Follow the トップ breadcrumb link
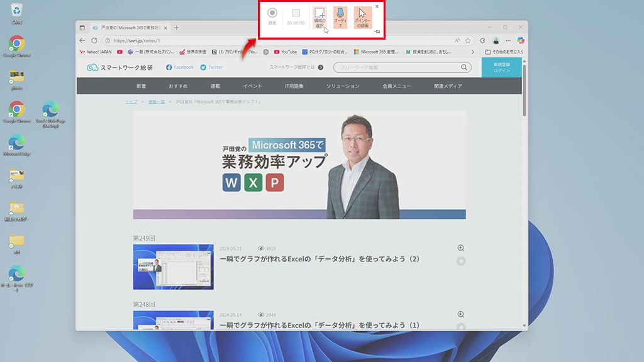Image resolution: width=644 pixels, height=362 pixels. [131, 102]
